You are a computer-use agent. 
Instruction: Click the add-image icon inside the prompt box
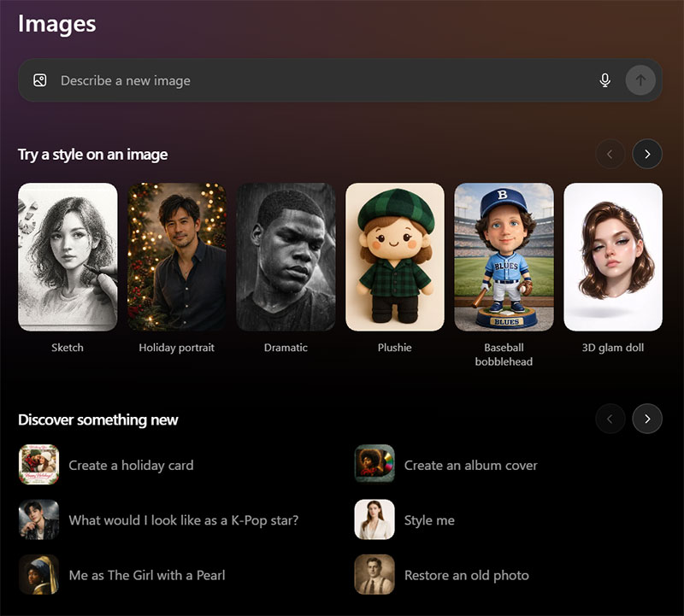click(38, 79)
